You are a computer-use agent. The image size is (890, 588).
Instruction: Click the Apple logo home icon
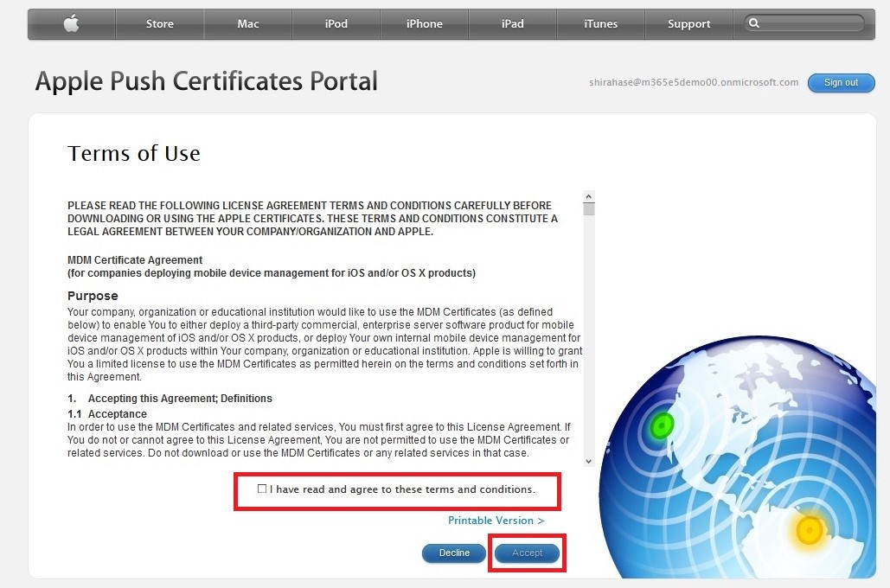71,24
